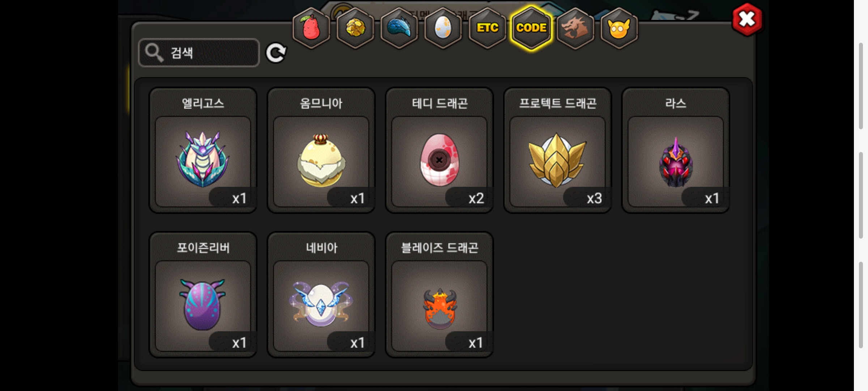Open the red fruit food tab
868x391 pixels.
click(x=311, y=28)
